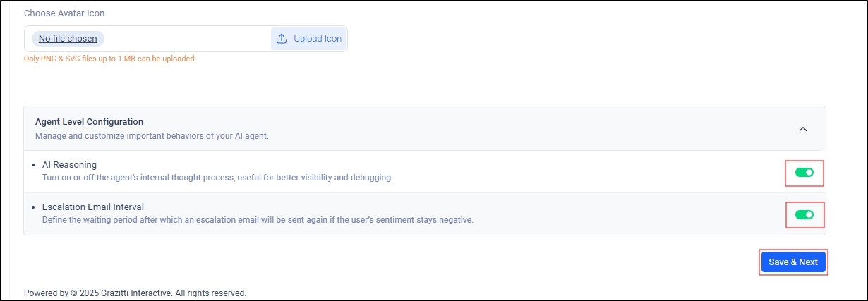Turn off the Escalation Email Interval switch
The image size is (868, 301).
(804, 214)
